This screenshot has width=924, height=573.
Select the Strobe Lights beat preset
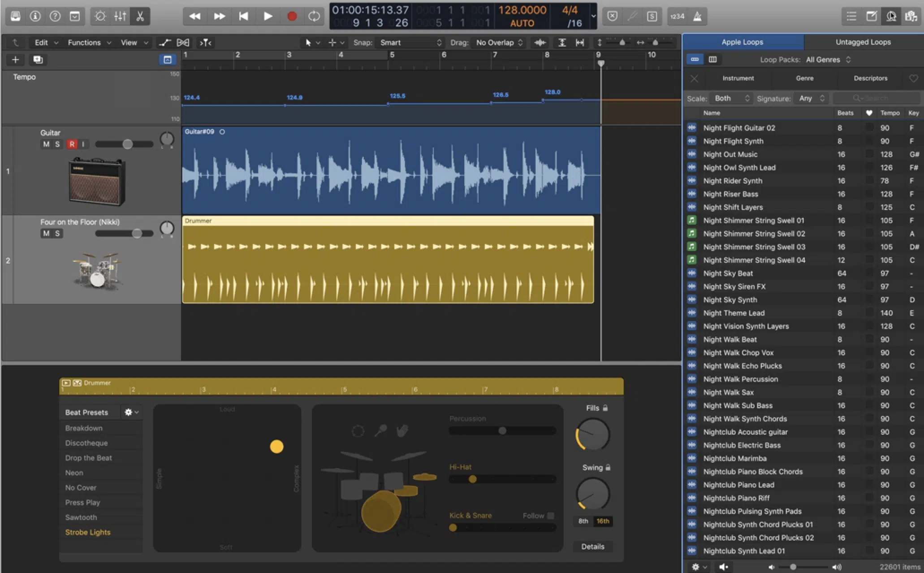click(88, 532)
